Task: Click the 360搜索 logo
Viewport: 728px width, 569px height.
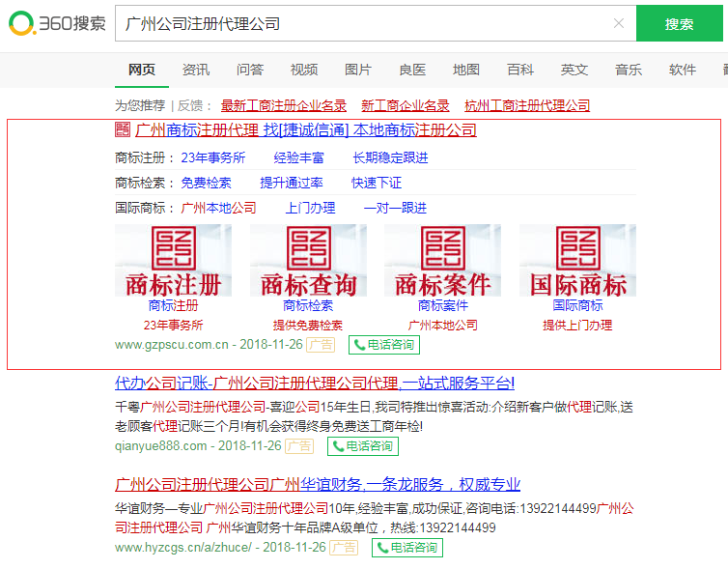Action: coord(56,23)
